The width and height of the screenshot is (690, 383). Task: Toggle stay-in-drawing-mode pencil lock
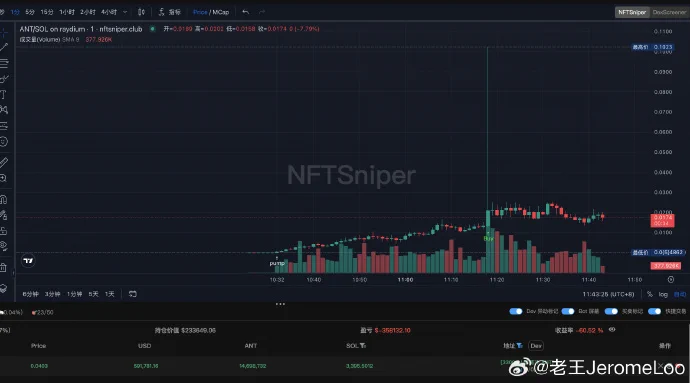4,215
